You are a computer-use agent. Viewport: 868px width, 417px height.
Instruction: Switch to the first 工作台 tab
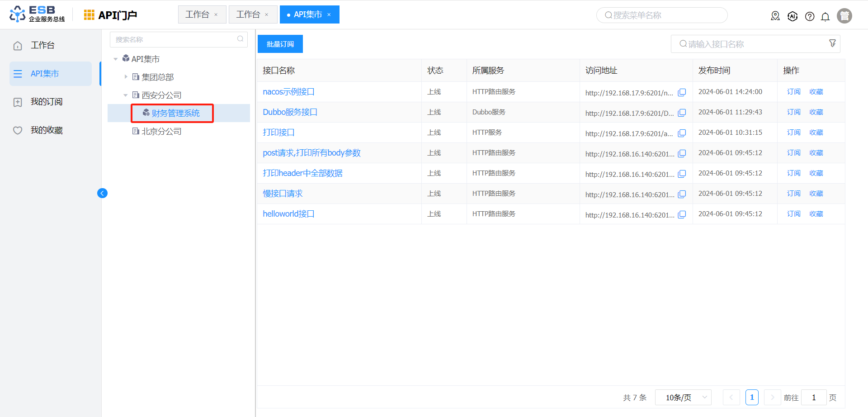pyautogui.click(x=197, y=14)
